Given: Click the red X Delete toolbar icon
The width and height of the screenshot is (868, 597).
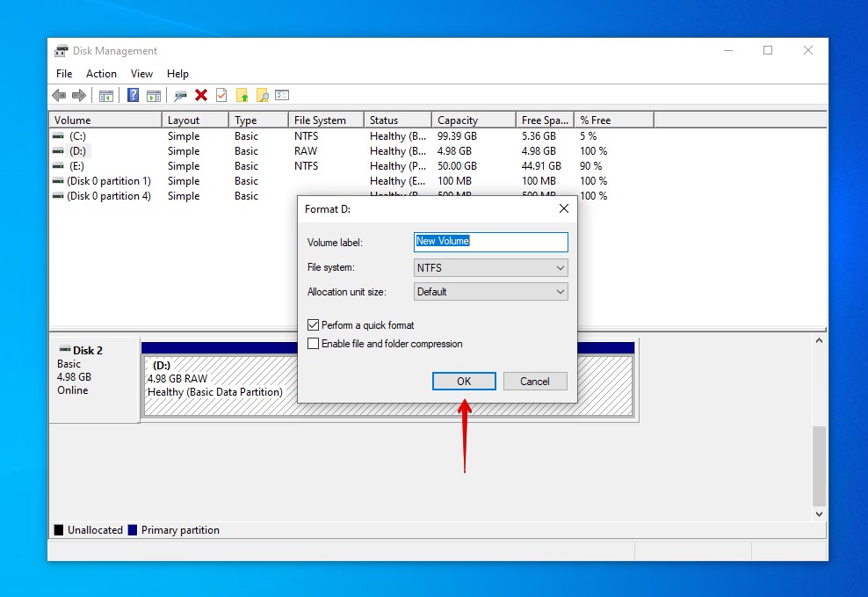Looking at the screenshot, I should [201, 95].
